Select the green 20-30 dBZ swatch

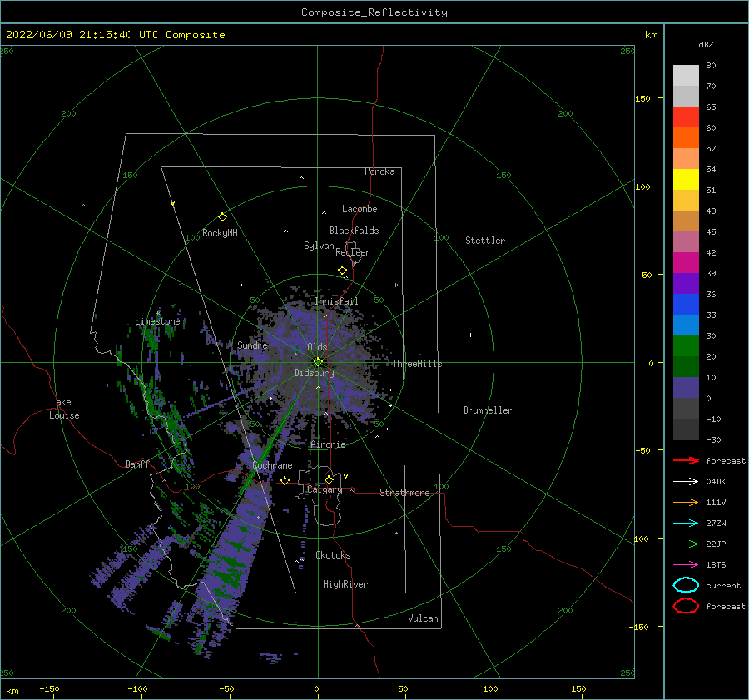(x=686, y=346)
